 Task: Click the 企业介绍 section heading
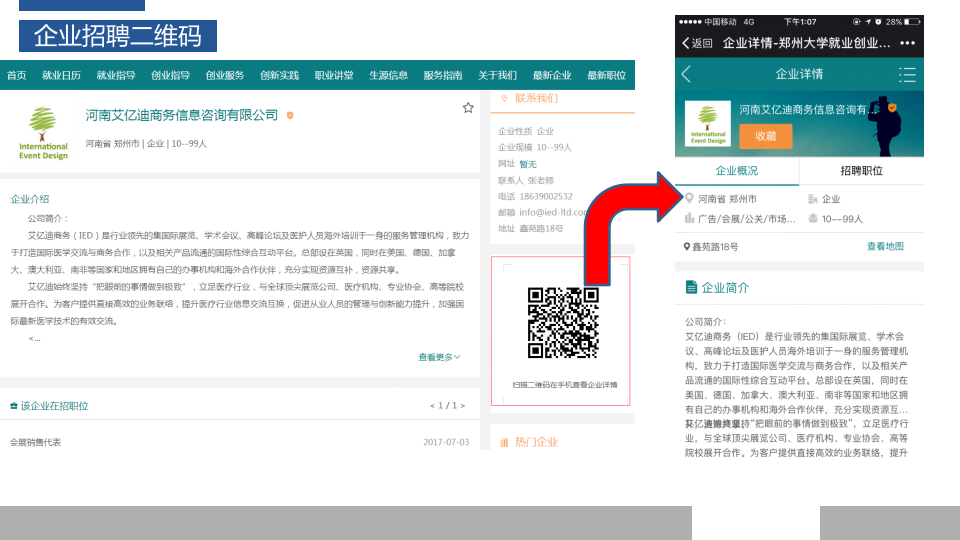[30, 199]
